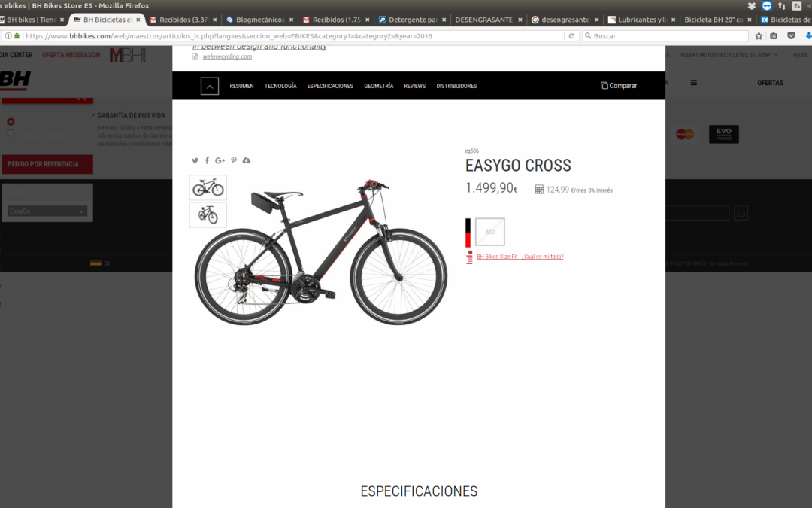Bookmark this page with the star icon
This screenshot has height=508, width=812.
point(759,36)
